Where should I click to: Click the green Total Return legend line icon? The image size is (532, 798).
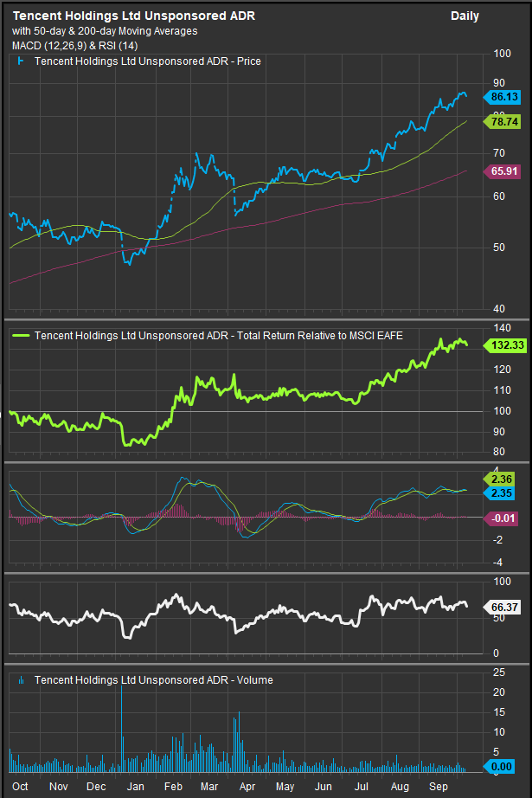point(21,335)
